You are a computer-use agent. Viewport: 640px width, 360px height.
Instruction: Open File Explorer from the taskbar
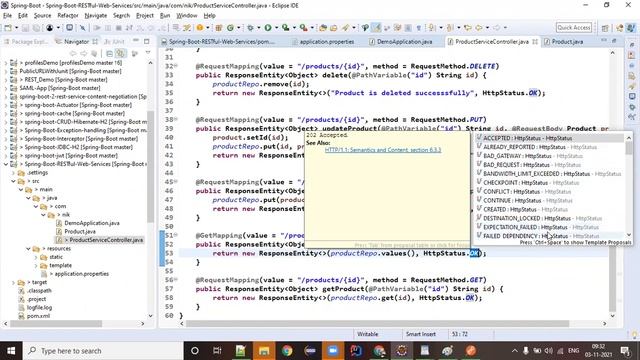(x=264, y=351)
